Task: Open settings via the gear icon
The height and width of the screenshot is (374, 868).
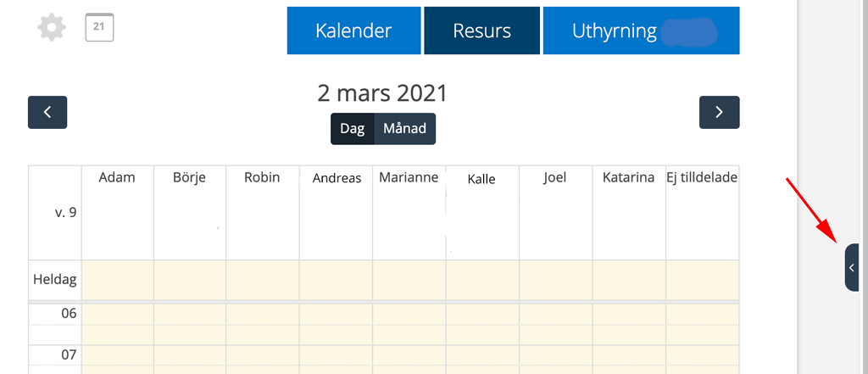Action: (x=52, y=27)
